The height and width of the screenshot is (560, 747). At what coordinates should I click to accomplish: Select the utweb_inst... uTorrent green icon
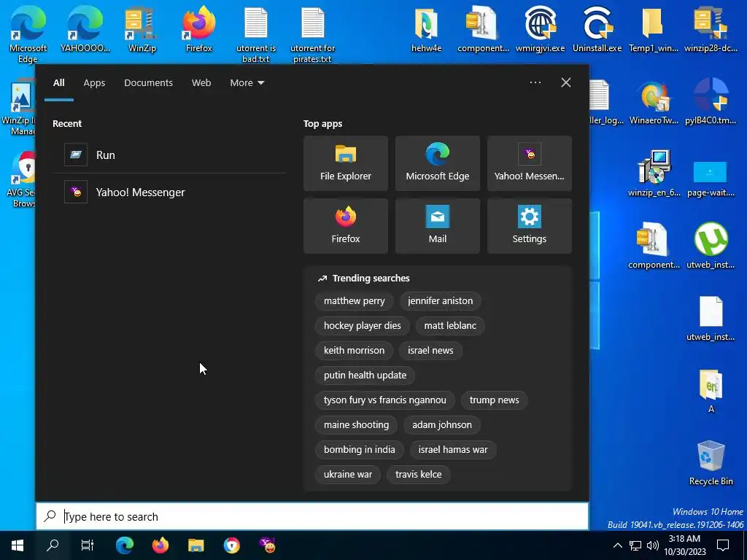pyautogui.click(x=711, y=246)
